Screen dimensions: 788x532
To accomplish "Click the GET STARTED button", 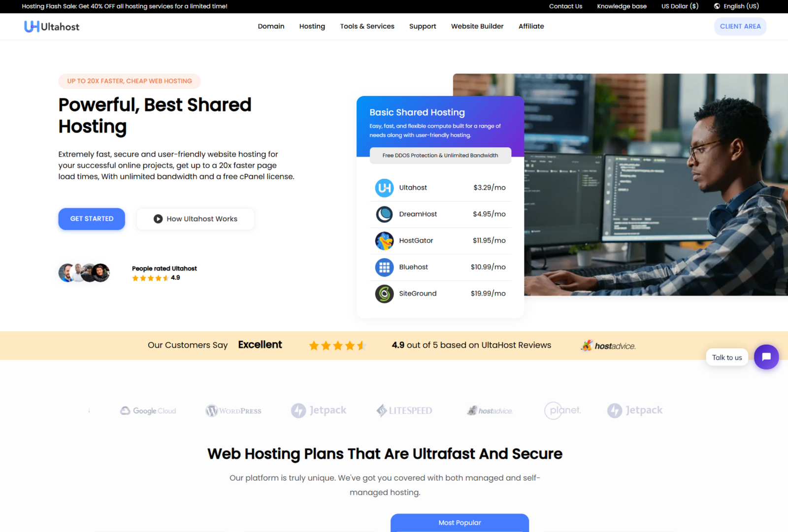I will pos(92,219).
